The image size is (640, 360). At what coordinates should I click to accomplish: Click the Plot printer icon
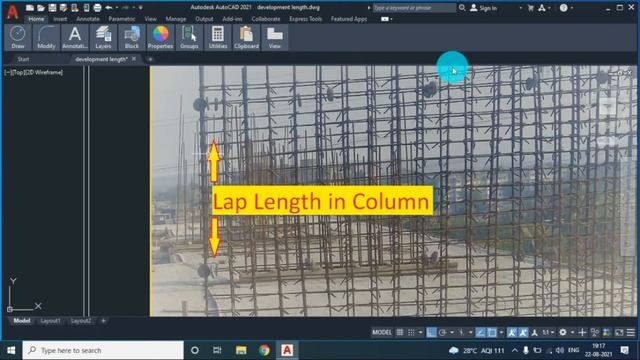coord(97,8)
